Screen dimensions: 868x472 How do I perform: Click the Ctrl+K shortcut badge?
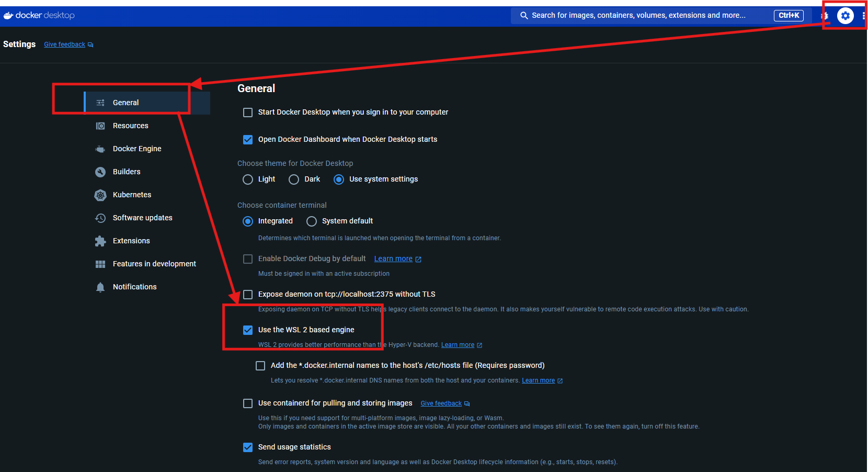[789, 16]
